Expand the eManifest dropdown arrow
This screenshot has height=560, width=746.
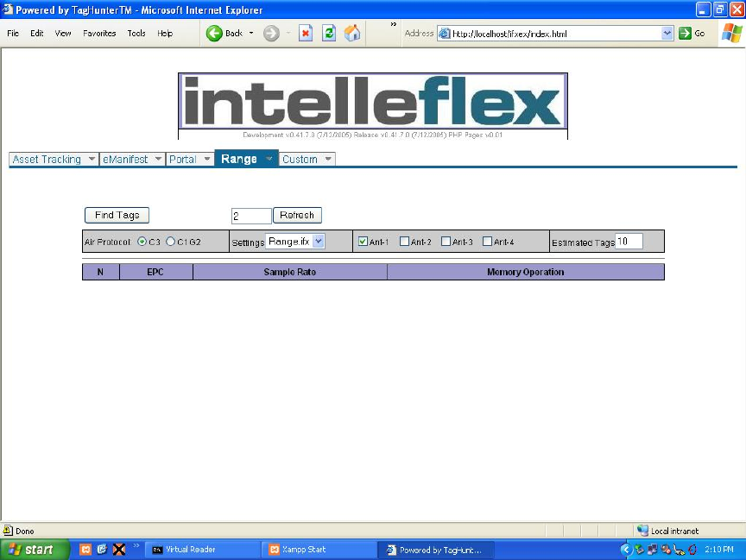(x=158, y=160)
